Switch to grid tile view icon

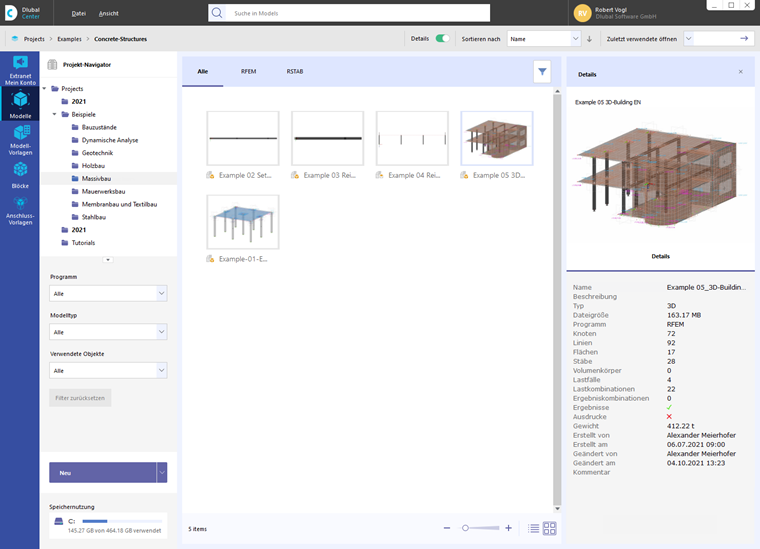550,528
